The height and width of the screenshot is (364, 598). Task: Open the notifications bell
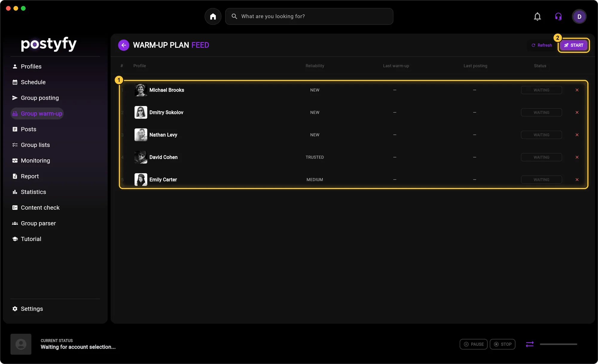(537, 16)
